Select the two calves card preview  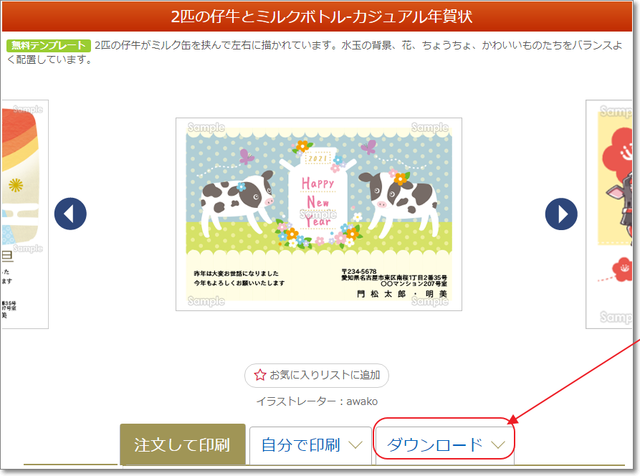tap(319, 214)
